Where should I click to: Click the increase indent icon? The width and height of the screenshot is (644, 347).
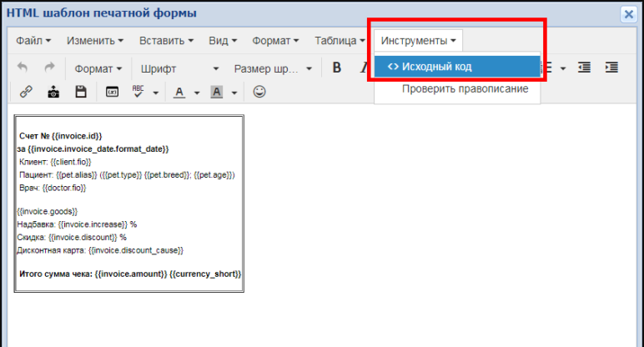pyautogui.click(x=611, y=68)
